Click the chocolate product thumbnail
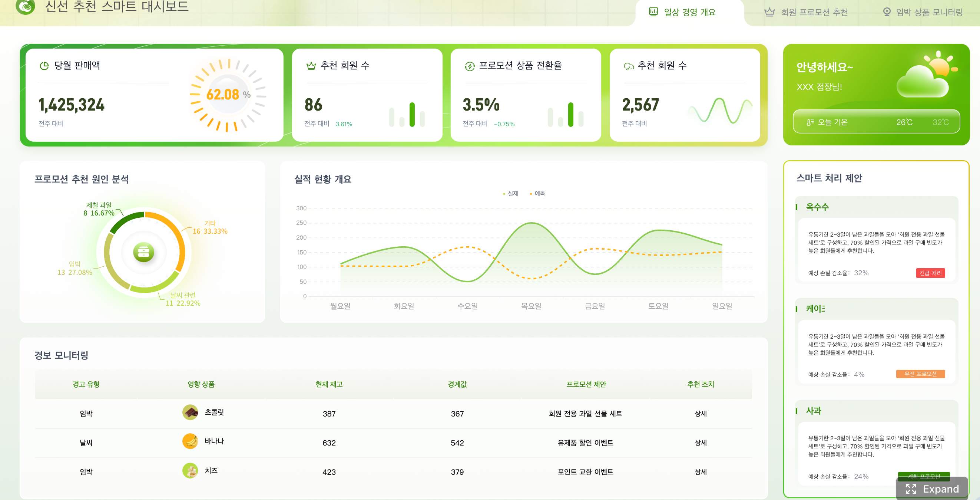980x500 pixels. (190, 412)
